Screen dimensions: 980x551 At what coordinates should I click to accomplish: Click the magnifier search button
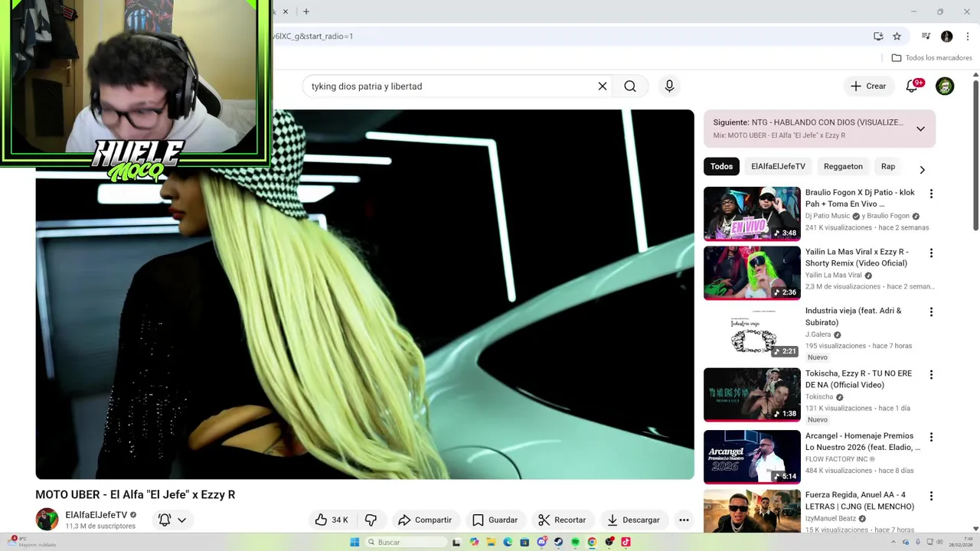click(x=630, y=86)
